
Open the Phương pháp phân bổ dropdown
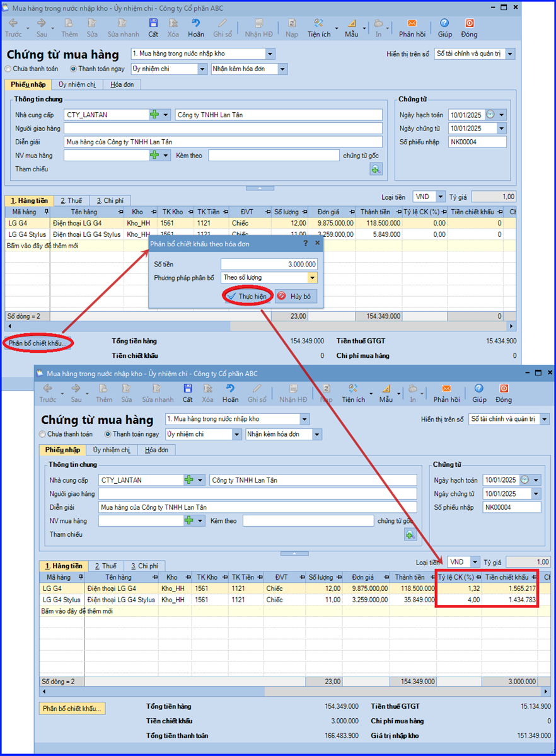tap(312, 277)
